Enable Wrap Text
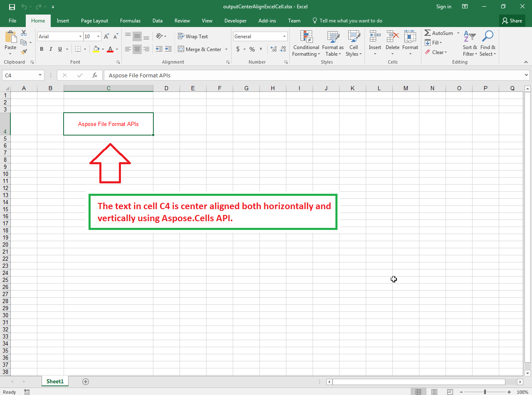This screenshot has width=532, height=395. point(193,37)
